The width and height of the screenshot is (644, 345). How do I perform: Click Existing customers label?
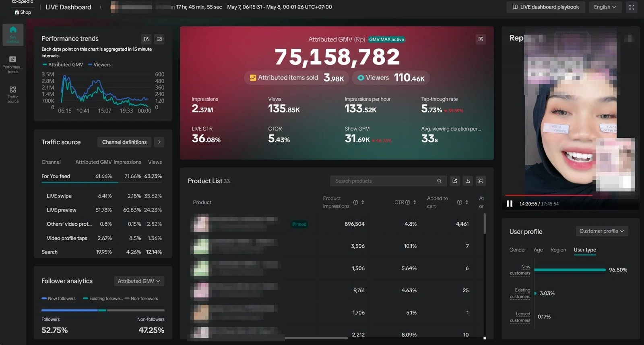coord(520,293)
